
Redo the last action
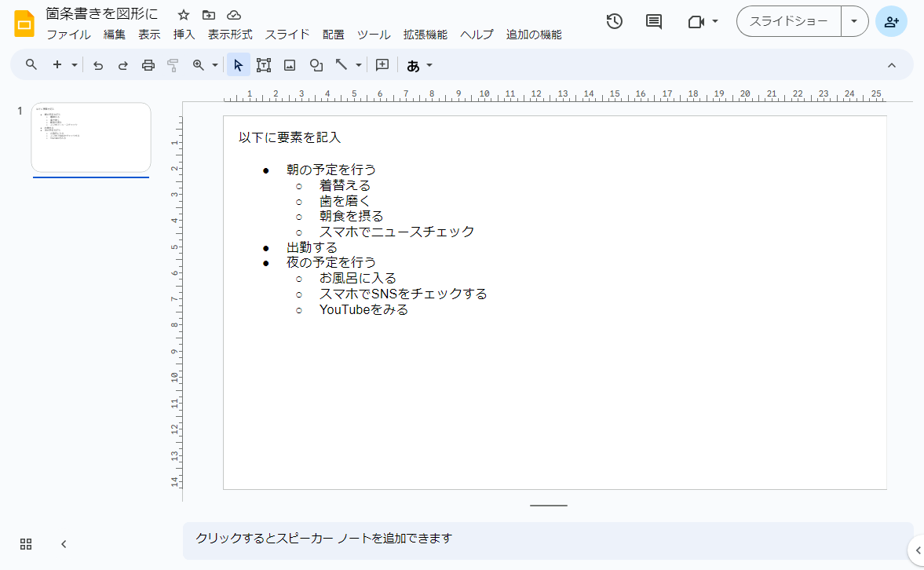point(122,65)
